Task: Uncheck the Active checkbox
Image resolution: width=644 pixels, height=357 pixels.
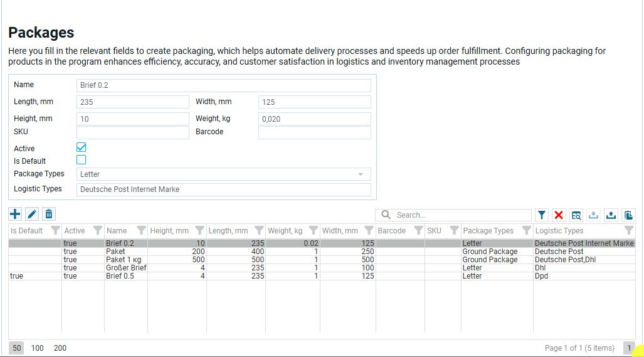Action: click(81, 147)
